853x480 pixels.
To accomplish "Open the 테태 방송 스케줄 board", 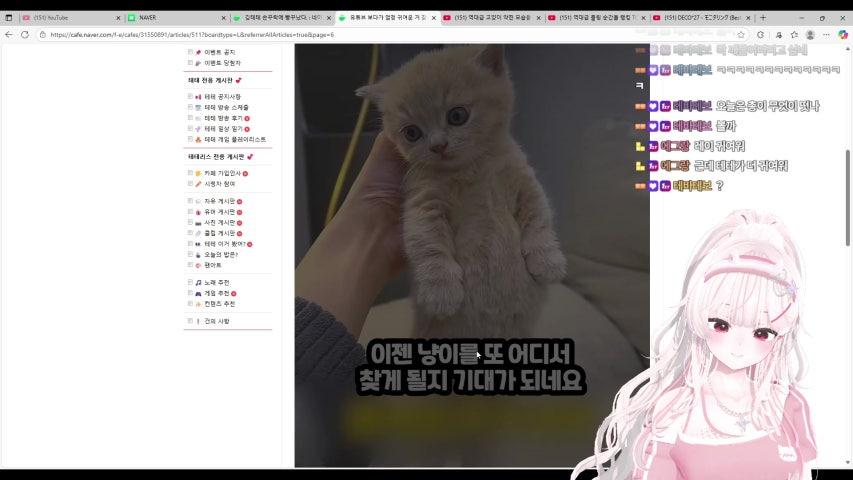I will (226, 108).
